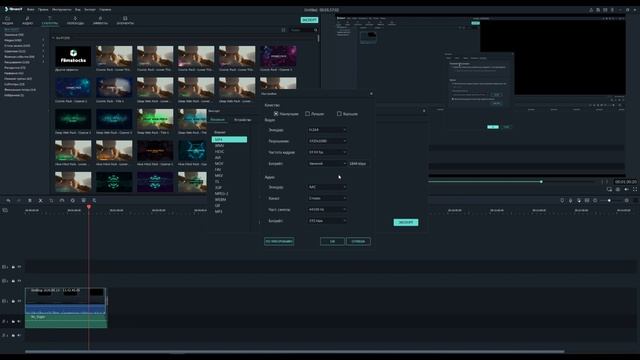Switch to the Effects tab
The width and height of the screenshot is (640, 360).
100,21
